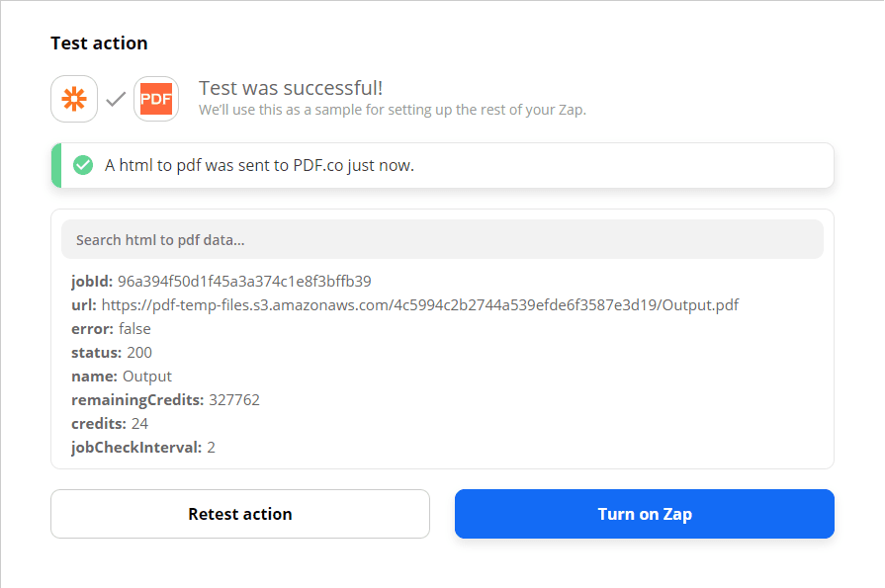885x588 pixels.
Task: Select the remainingCredits value
Action: pos(231,399)
